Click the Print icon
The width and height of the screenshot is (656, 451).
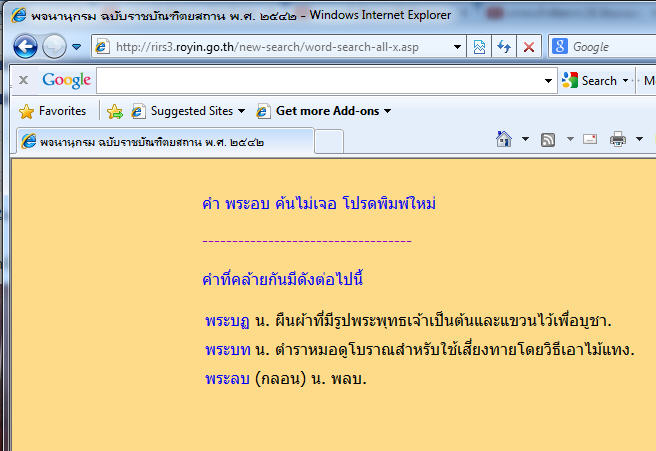[618, 139]
